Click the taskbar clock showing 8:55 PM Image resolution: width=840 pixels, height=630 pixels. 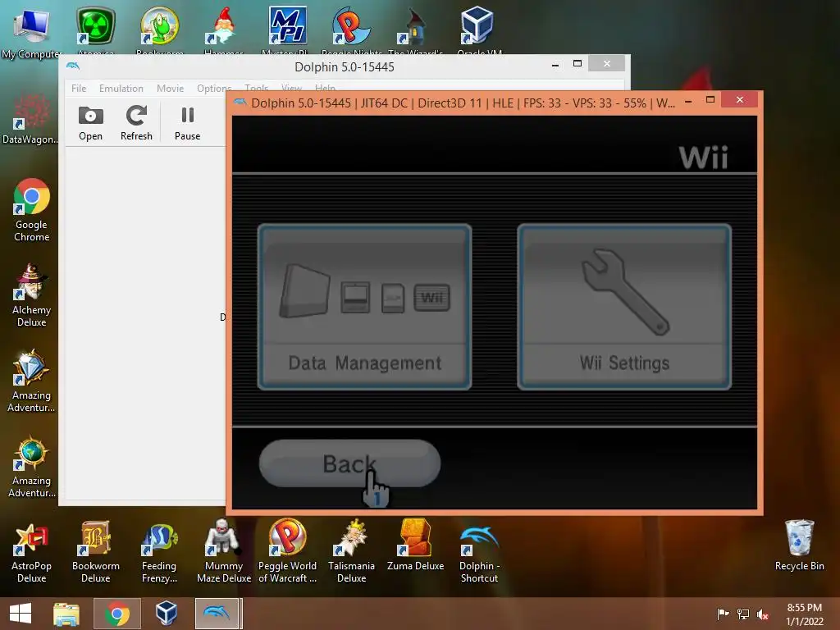coord(804,614)
